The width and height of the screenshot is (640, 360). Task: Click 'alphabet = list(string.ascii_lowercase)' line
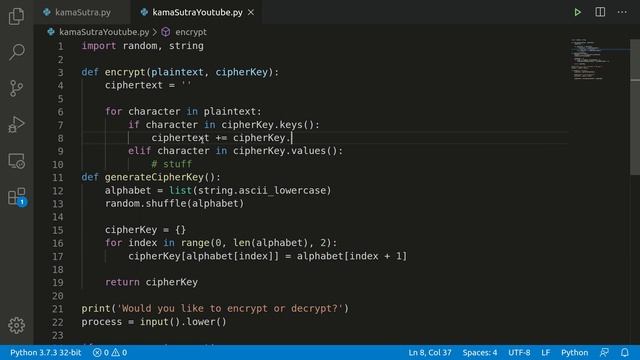coord(218,191)
